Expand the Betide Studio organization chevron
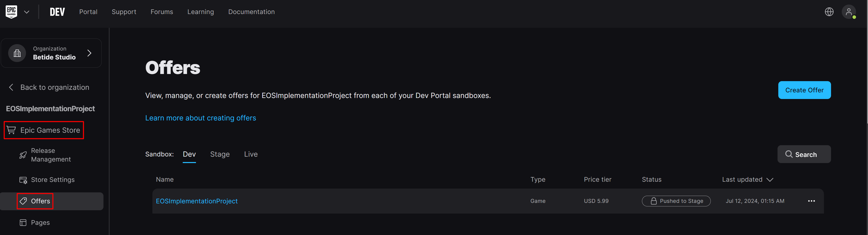 coord(89,53)
